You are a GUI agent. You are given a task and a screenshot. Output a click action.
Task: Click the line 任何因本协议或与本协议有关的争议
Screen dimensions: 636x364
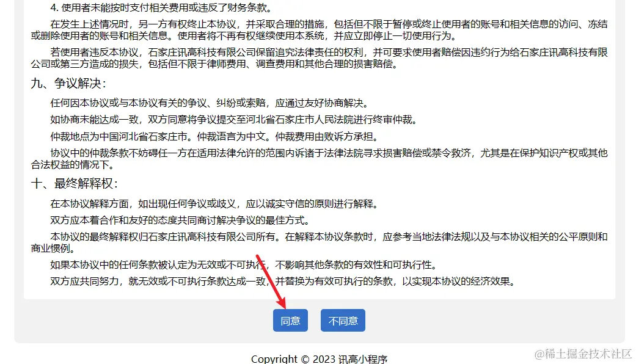[x=210, y=103]
